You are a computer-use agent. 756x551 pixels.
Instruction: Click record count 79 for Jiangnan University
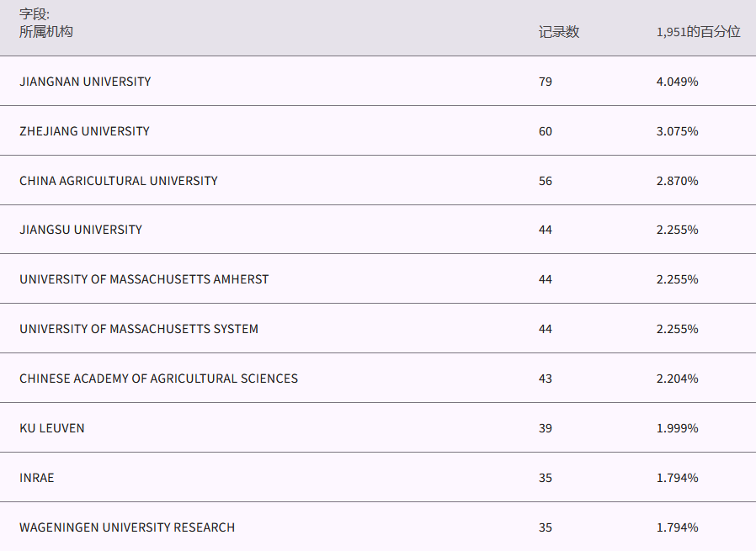click(546, 82)
